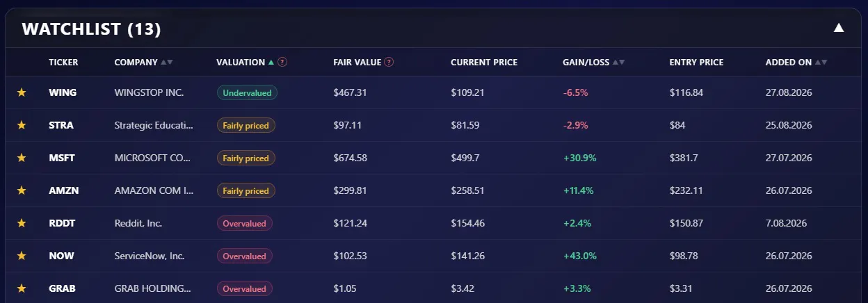Click the Fairly priced badge for AMZN

click(x=246, y=190)
